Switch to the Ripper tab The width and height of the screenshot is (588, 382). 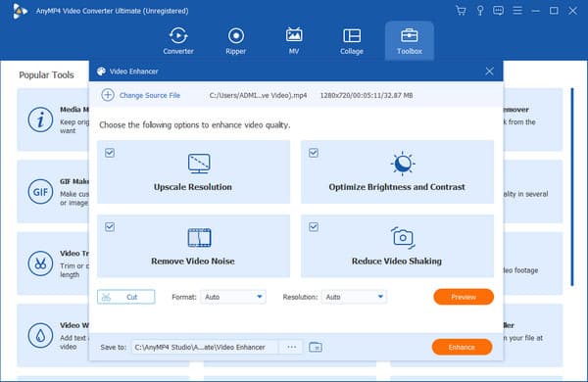(x=236, y=41)
